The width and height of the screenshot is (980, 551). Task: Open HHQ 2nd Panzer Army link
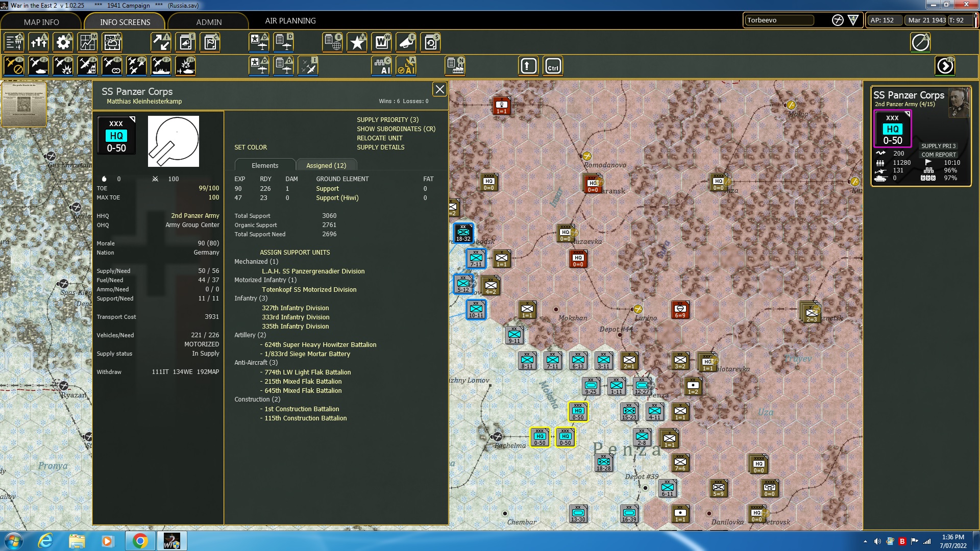195,216
